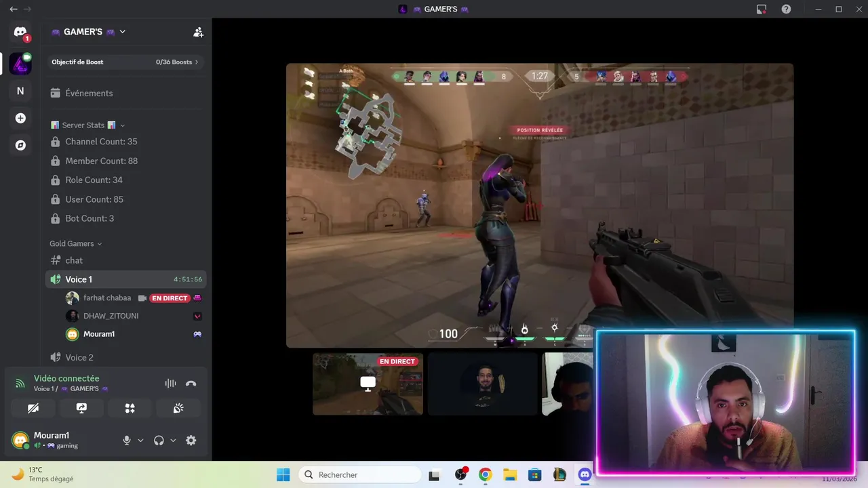Mute microphone in user panel
The width and height of the screenshot is (868, 488).
126,441
